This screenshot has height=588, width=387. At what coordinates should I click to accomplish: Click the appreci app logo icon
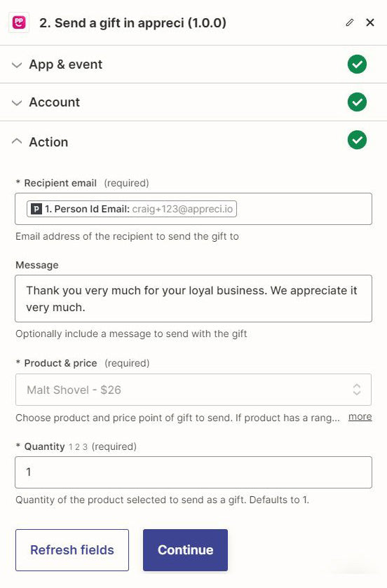[19, 22]
